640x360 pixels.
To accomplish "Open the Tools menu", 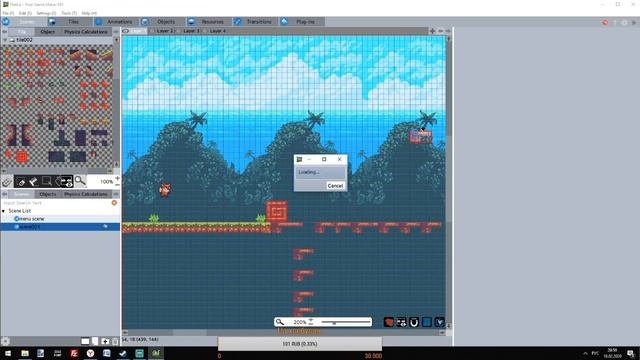I will 69,13.
